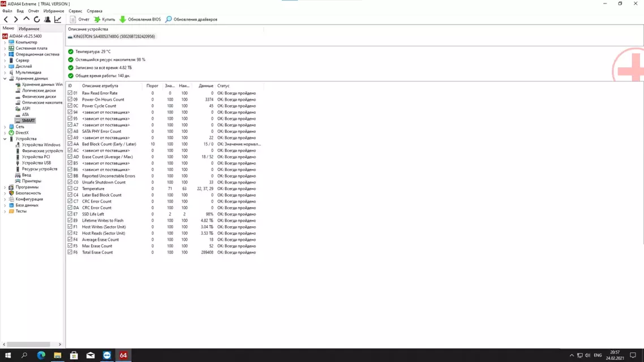Toggle checkbox for Power-On Hours Count
644x362 pixels.
coord(70,100)
